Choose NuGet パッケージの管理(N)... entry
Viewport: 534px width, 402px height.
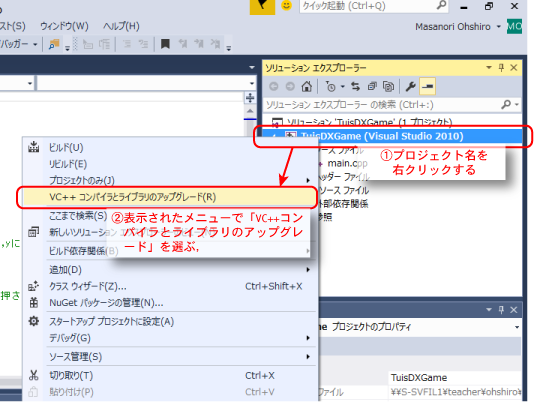pyautogui.click(x=106, y=303)
